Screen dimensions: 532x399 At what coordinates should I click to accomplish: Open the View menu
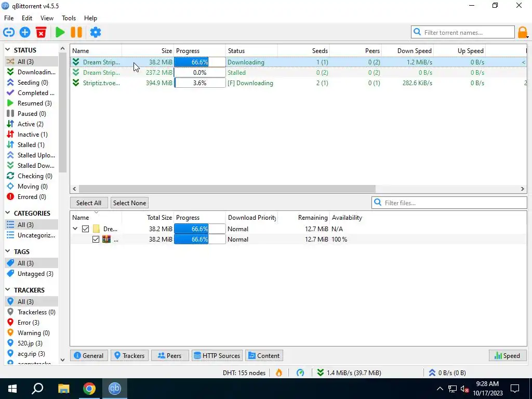[47, 18]
